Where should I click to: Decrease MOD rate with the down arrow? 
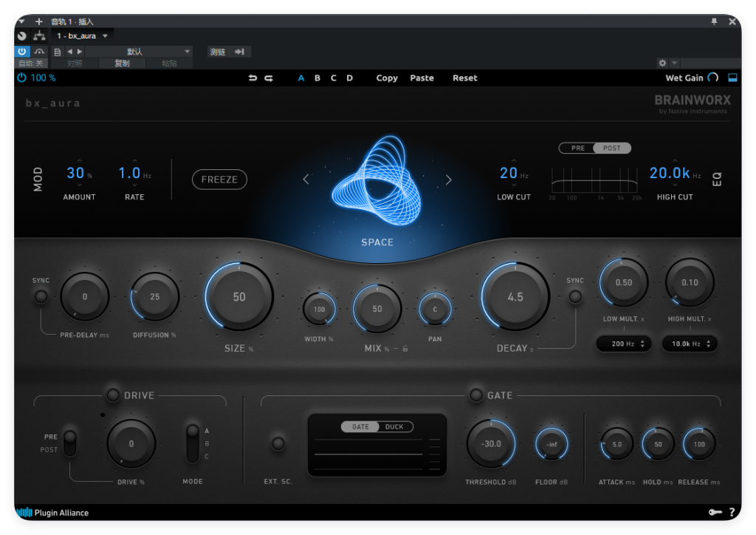click(x=134, y=185)
